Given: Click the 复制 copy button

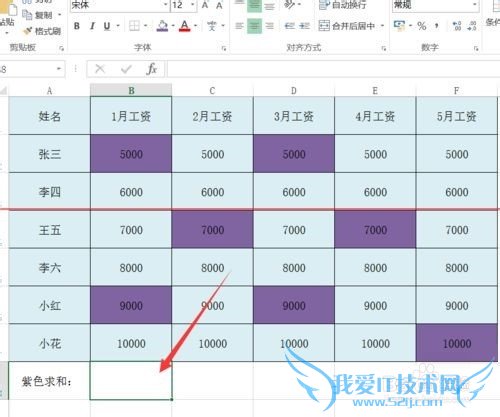Looking at the screenshot, I should [x=37, y=15].
